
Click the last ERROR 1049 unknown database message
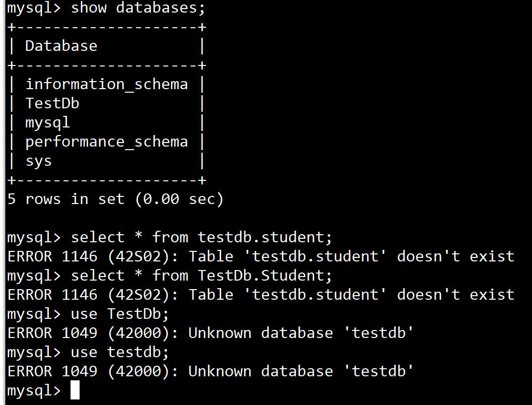click(210, 371)
